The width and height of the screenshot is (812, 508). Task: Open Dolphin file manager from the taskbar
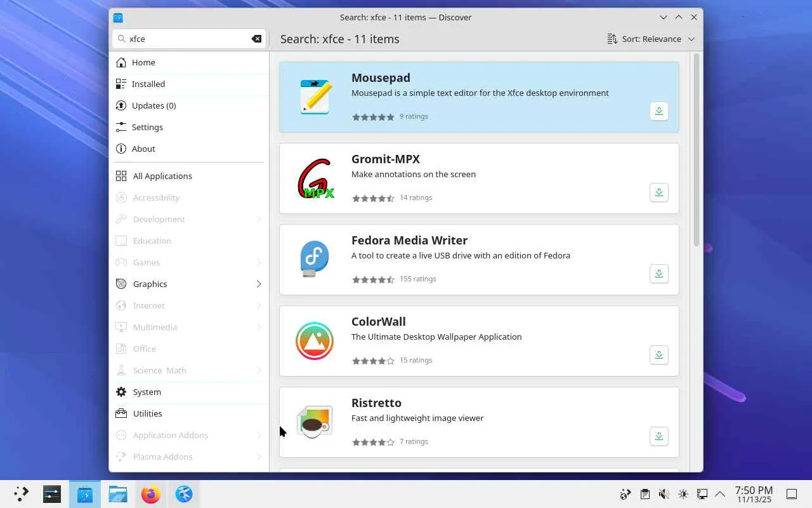pos(118,494)
